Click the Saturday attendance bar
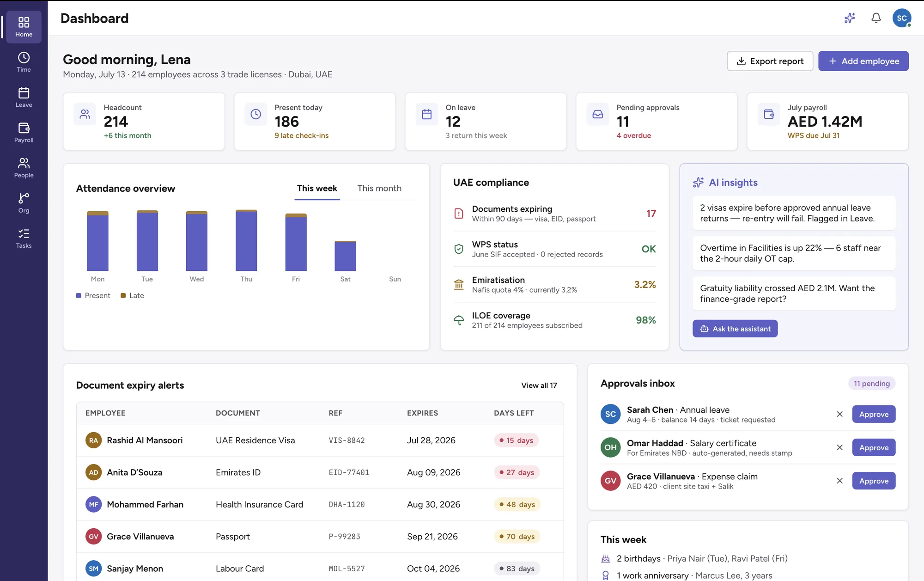This screenshot has width=924, height=581. pyautogui.click(x=345, y=256)
